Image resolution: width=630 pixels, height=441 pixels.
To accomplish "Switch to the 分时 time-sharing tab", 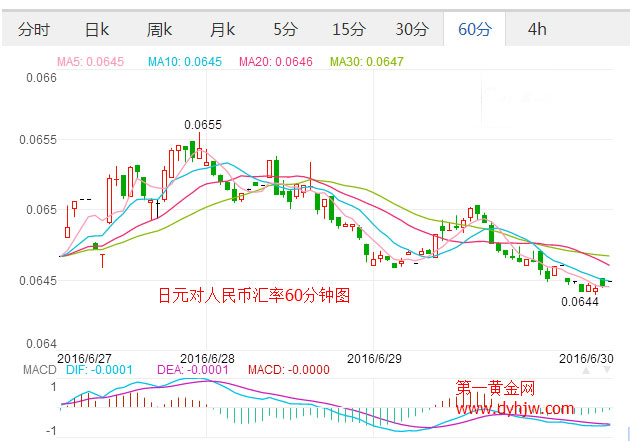I will tap(33, 29).
